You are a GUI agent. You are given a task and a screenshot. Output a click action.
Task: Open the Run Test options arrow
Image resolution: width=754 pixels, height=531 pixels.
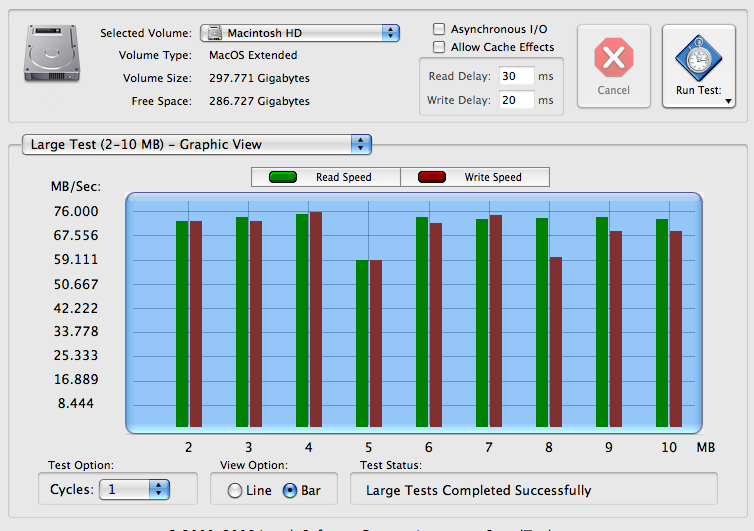[729, 101]
